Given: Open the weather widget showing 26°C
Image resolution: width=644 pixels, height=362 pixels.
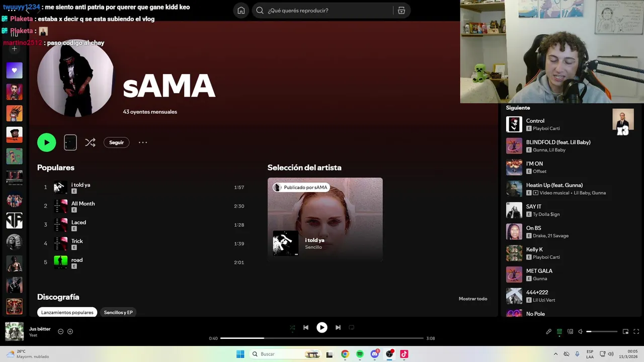Looking at the screenshot, I should 27,354.
